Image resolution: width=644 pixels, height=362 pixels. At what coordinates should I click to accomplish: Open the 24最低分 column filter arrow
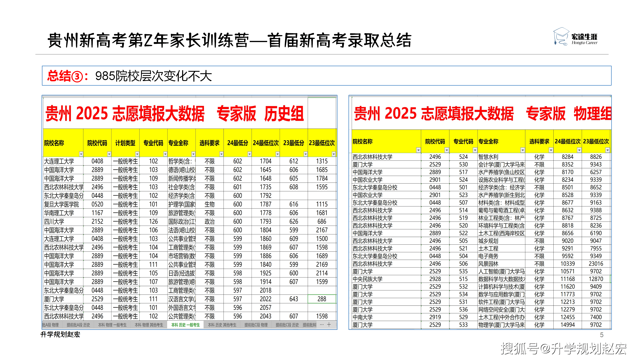249,154
